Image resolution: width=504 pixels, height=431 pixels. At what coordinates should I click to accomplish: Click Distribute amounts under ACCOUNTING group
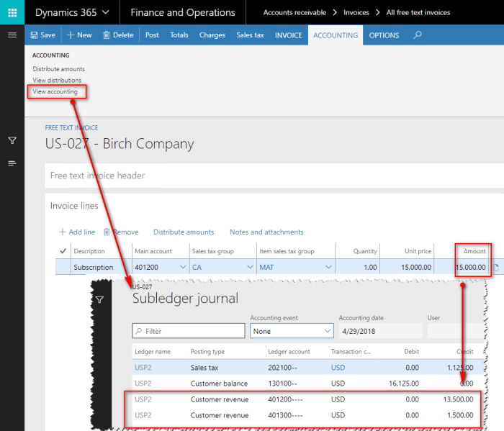click(59, 69)
